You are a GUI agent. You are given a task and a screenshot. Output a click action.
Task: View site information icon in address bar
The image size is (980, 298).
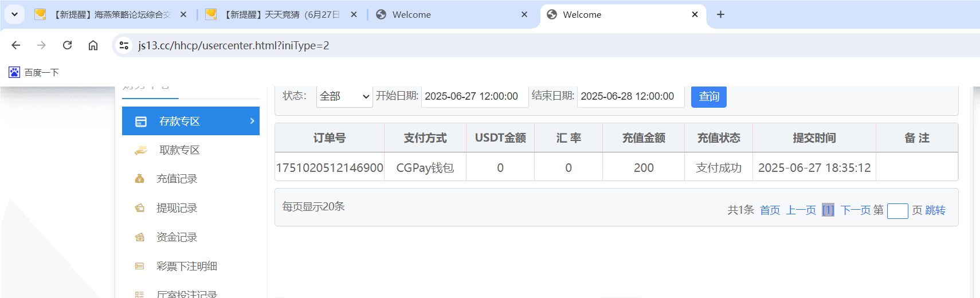point(124,45)
